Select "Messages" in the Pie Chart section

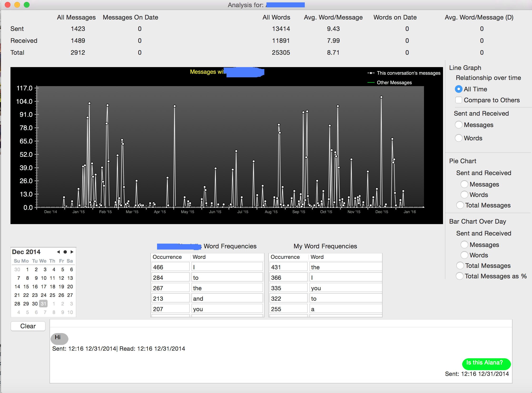(x=464, y=184)
